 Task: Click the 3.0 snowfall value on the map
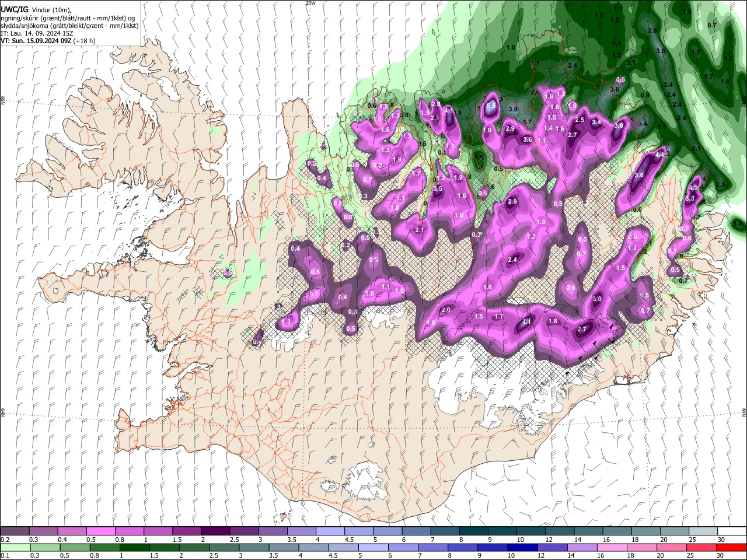(x=597, y=299)
